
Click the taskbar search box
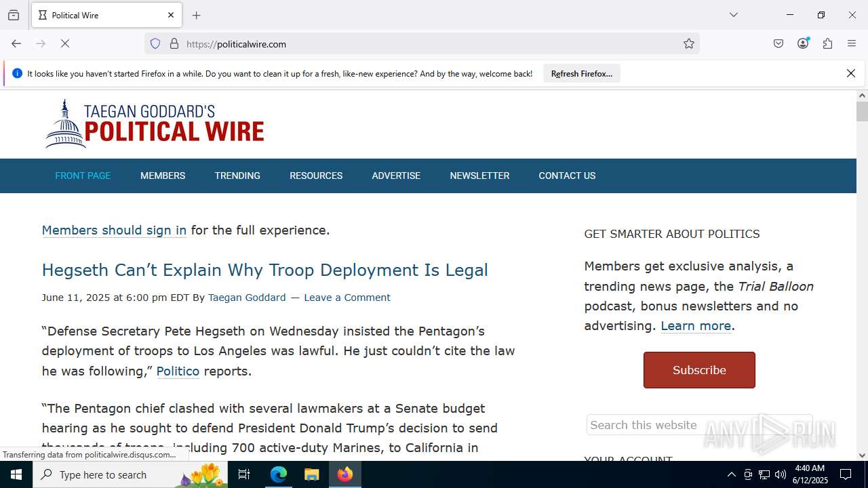(130, 474)
